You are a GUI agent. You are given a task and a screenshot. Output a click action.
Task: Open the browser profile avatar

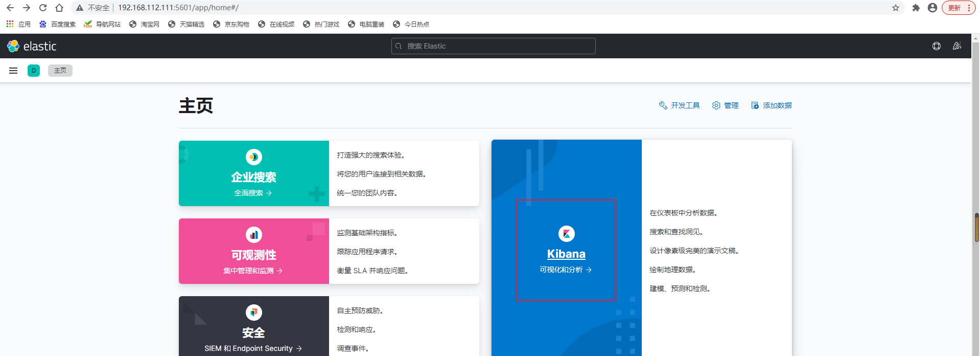(x=932, y=8)
